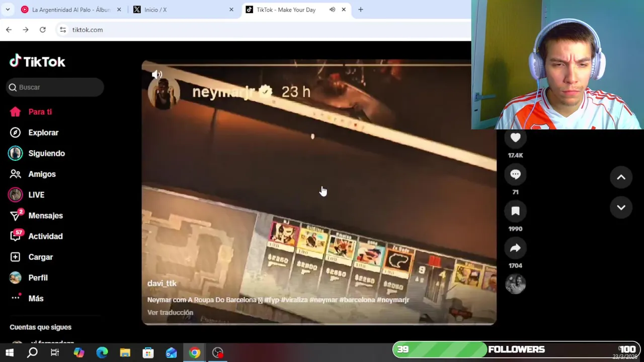Click the Chrome taskbar icon
The image size is (644, 362).
pos(194,353)
